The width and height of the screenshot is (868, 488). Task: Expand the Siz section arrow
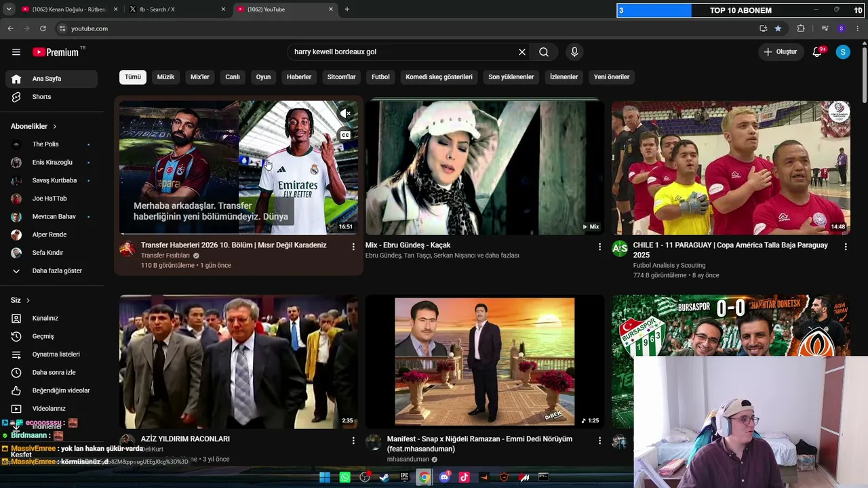coord(28,300)
